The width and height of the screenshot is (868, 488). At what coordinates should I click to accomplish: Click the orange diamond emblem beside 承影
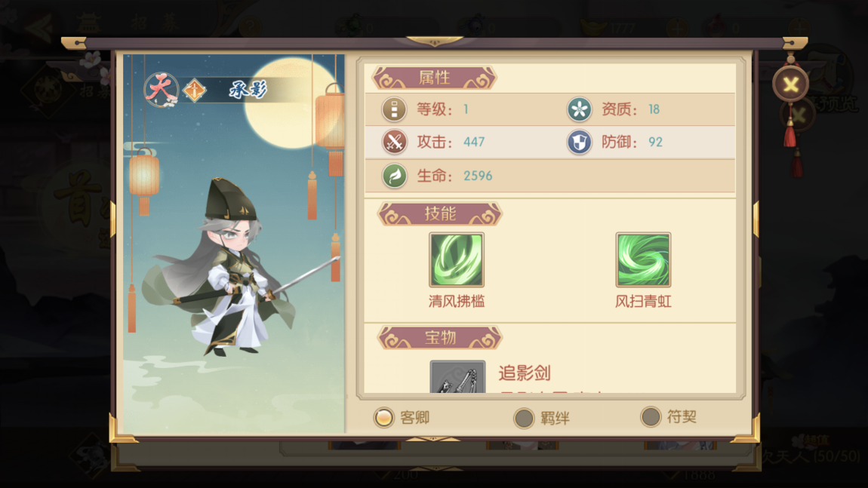pos(195,91)
